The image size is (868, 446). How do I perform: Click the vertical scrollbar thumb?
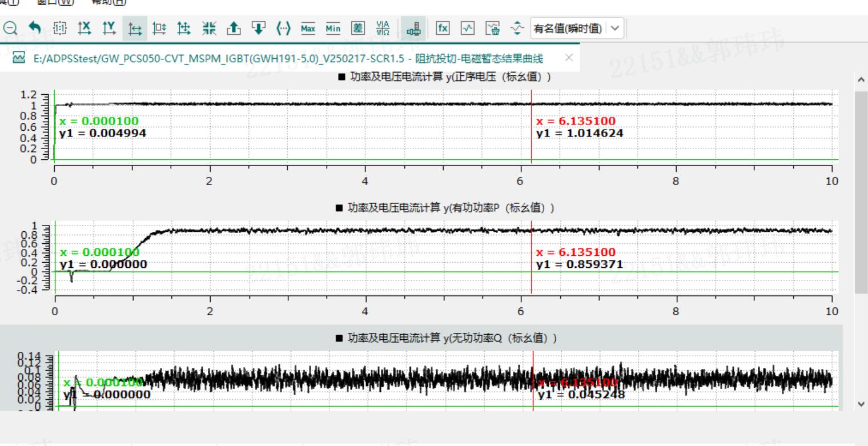tap(861, 191)
